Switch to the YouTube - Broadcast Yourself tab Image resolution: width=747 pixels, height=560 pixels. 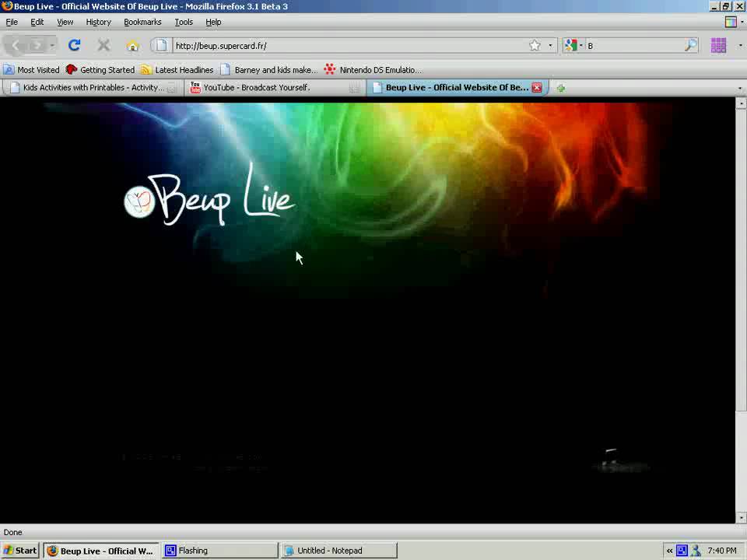[x=275, y=88]
